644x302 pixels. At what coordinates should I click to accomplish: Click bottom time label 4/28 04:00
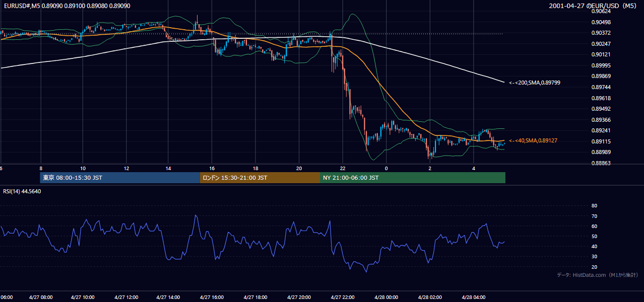click(473, 297)
